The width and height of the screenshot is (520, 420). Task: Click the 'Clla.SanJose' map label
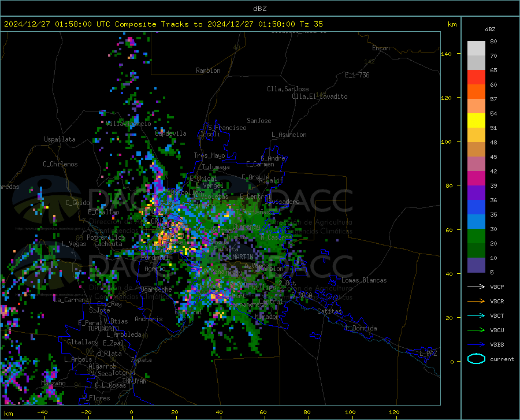288,89
